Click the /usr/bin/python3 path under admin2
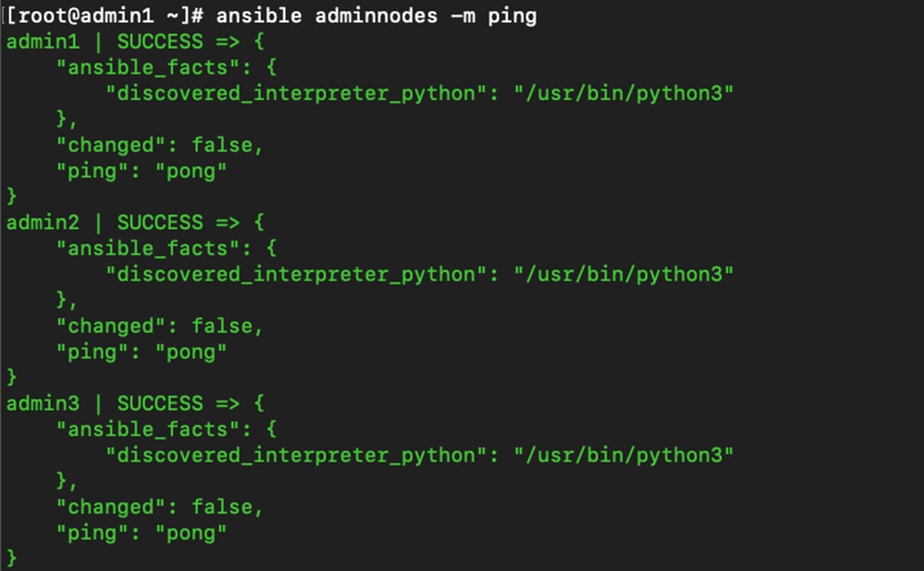Viewport: 924px width, 571px height. pos(624,274)
